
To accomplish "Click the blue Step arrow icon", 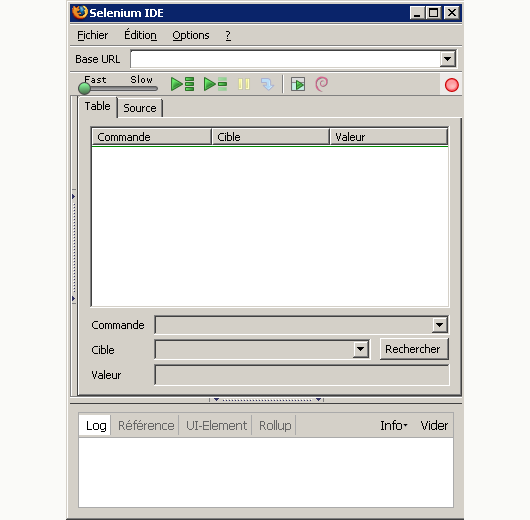I will (267, 84).
